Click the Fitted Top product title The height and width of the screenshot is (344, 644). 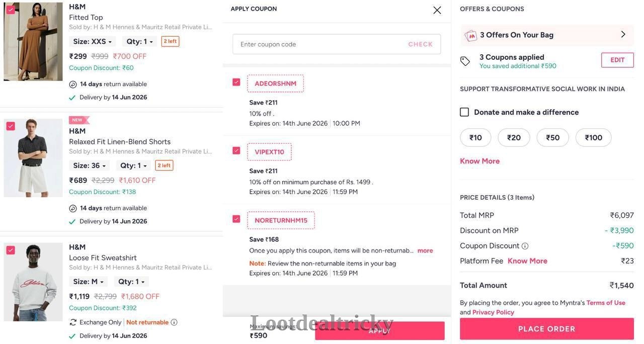[86, 18]
